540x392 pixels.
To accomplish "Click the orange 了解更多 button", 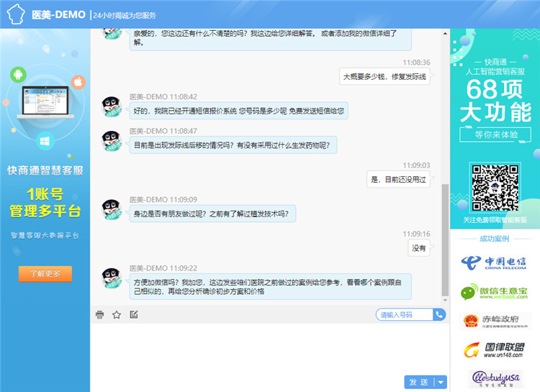I will point(45,273).
